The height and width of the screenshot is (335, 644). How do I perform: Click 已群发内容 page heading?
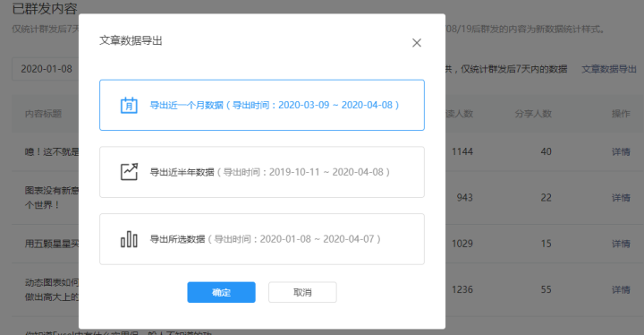45,9
